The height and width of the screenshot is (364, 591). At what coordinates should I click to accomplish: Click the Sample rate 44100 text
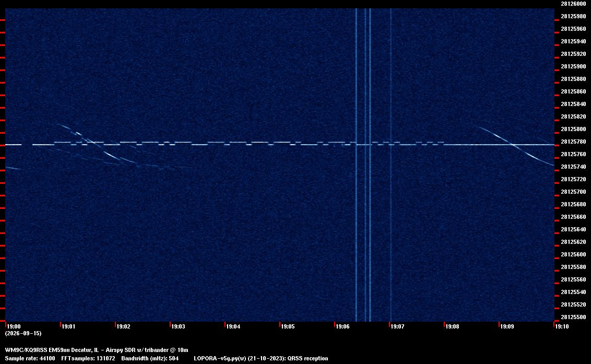point(30,358)
